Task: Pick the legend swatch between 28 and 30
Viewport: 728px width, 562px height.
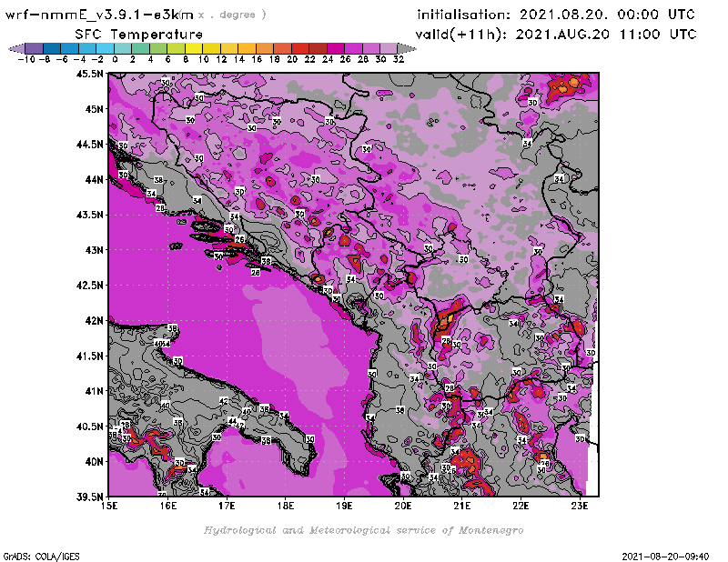Action: click(371, 48)
